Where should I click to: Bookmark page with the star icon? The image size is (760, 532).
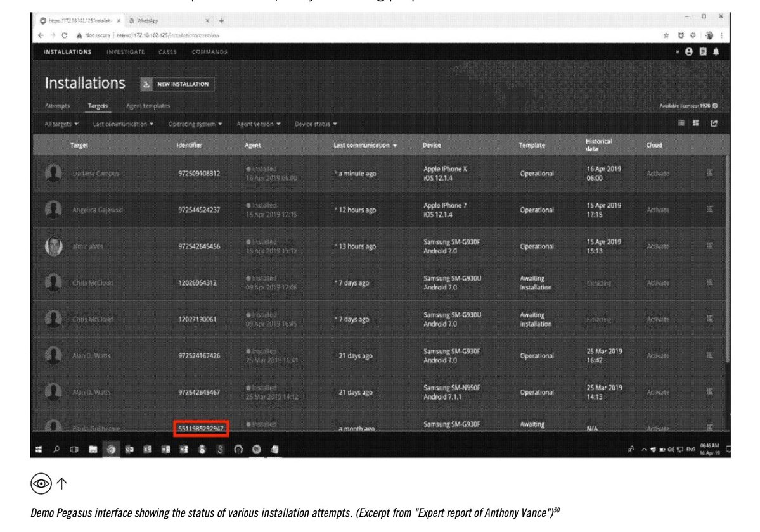(666, 35)
